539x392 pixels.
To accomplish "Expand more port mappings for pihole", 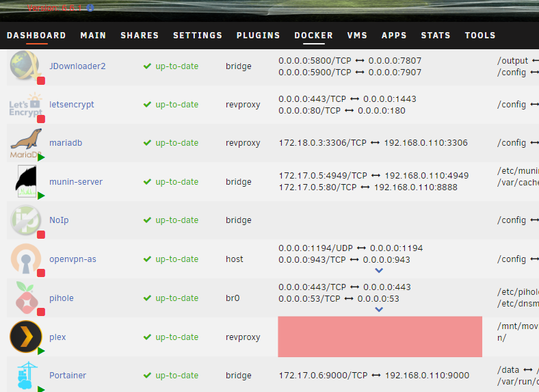I will point(379,309).
